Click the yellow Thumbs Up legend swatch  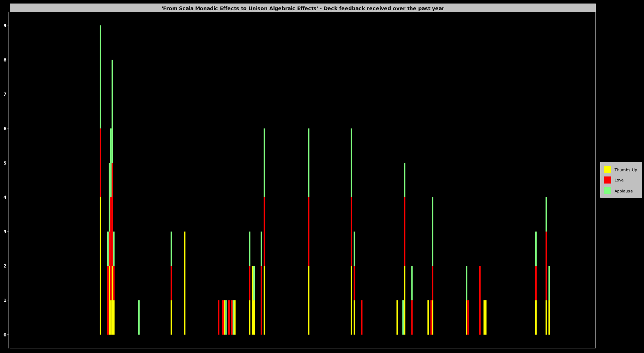click(x=607, y=169)
